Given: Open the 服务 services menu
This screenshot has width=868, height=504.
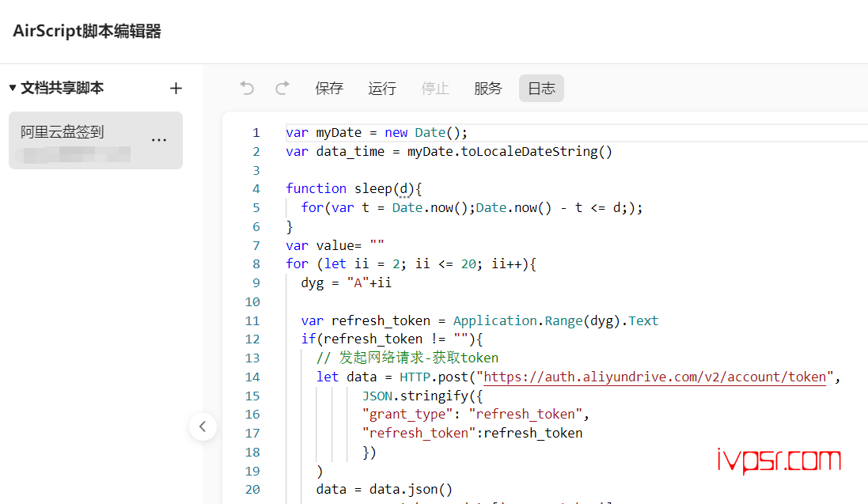Looking at the screenshot, I should 487,88.
